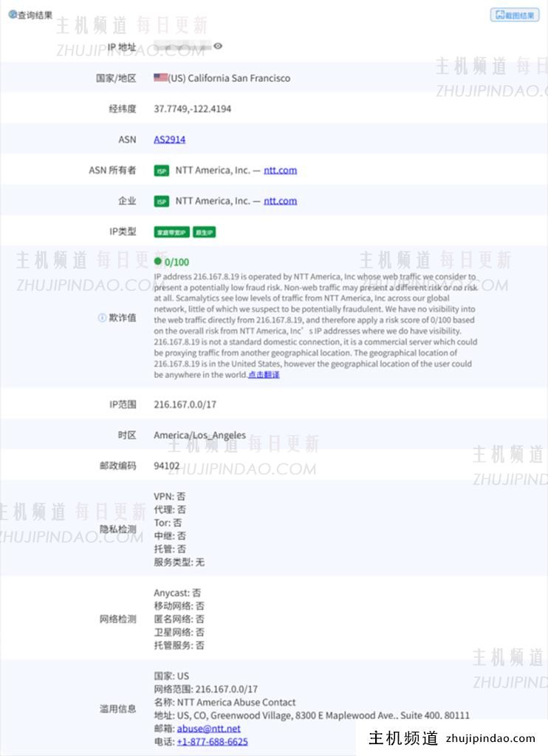This screenshot has width=548, height=756.
Task: Toggle the IP address visibility eye icon
Action: [218, 47]
